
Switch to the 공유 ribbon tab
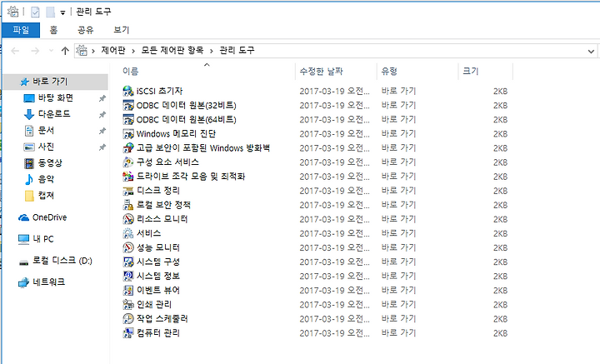pyautogui.click(x=85, y=30)
